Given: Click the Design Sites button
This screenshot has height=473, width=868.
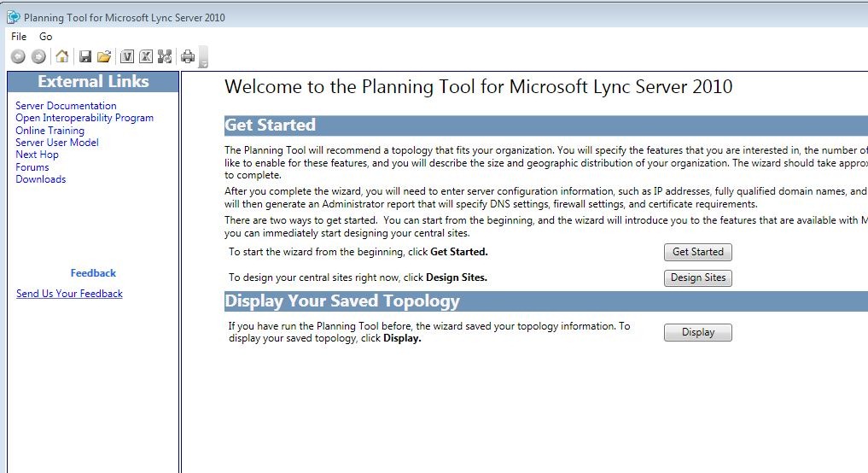Looking at the screenshot, I should (x=697, y=278).
